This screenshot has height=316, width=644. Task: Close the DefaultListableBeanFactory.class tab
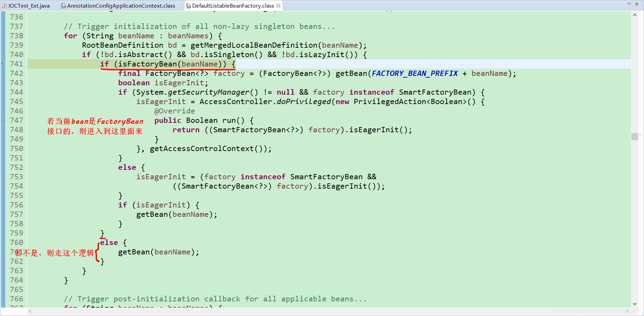click(x=278, y=6)
